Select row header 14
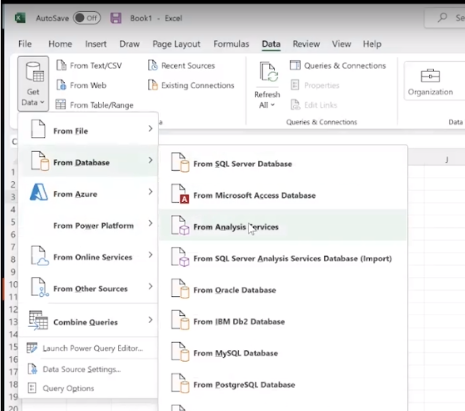Image resolution: width=465 pixels, height=411 pixels. pyautogui.click(x=13, y=334)
